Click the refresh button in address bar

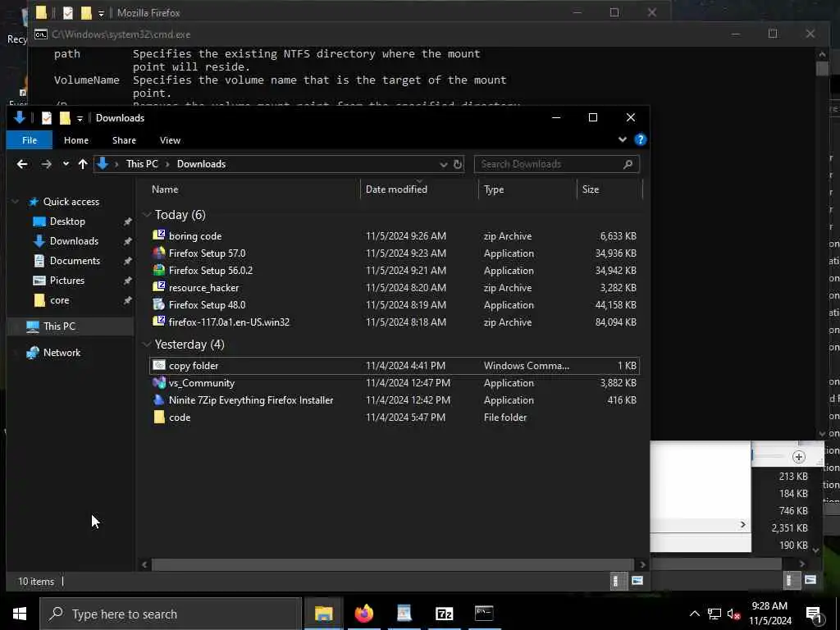coord(458,164)
